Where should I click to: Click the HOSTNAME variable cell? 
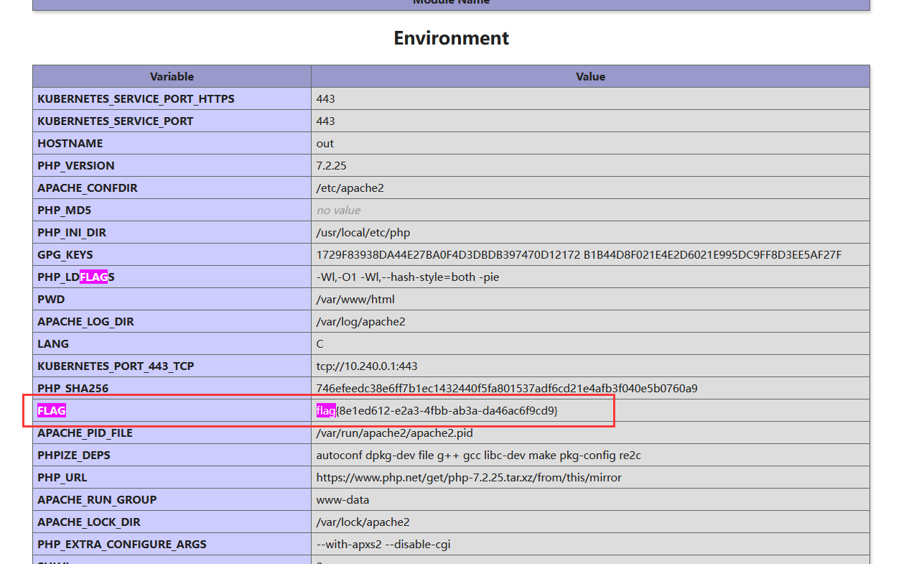click(172, 143)
